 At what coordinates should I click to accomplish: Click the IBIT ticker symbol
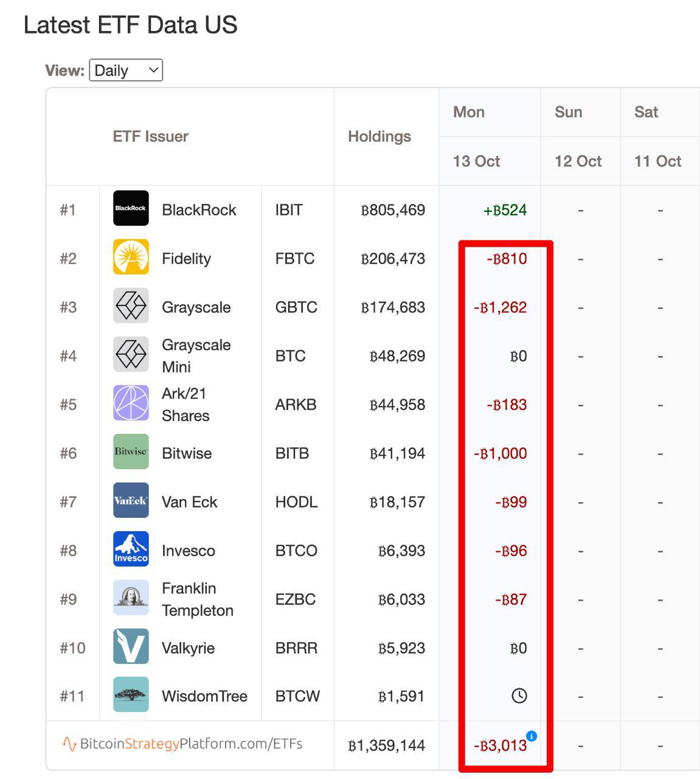click(288, 210)
